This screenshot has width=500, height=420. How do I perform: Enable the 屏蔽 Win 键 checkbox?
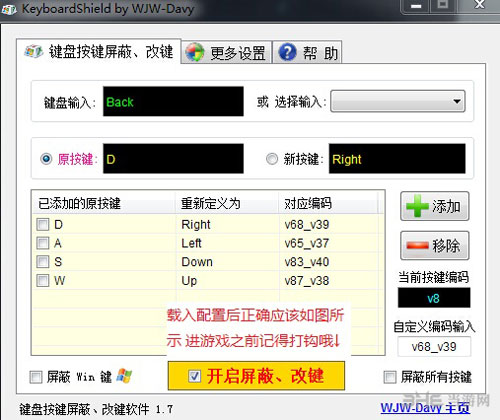(36, 377)
